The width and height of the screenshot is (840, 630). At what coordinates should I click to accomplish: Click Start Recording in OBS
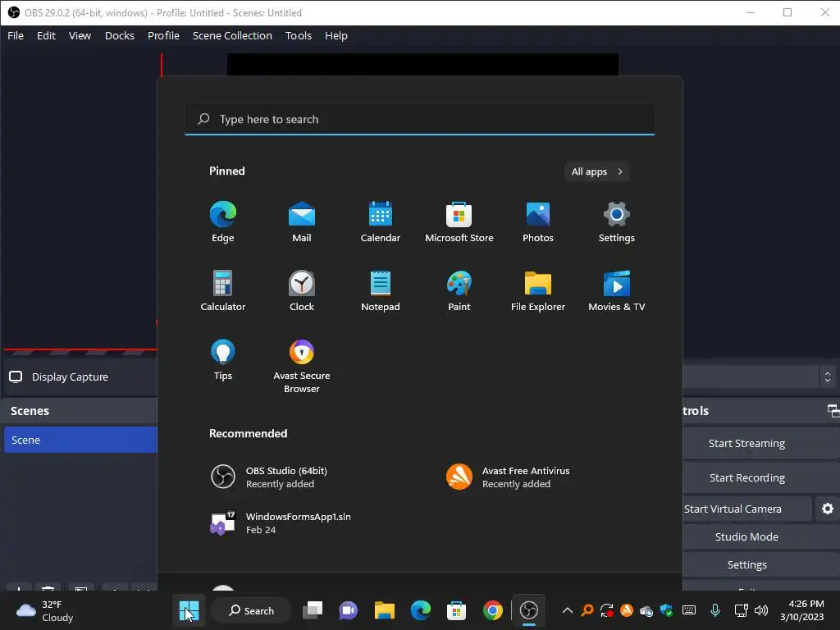[x=761, y=477]
